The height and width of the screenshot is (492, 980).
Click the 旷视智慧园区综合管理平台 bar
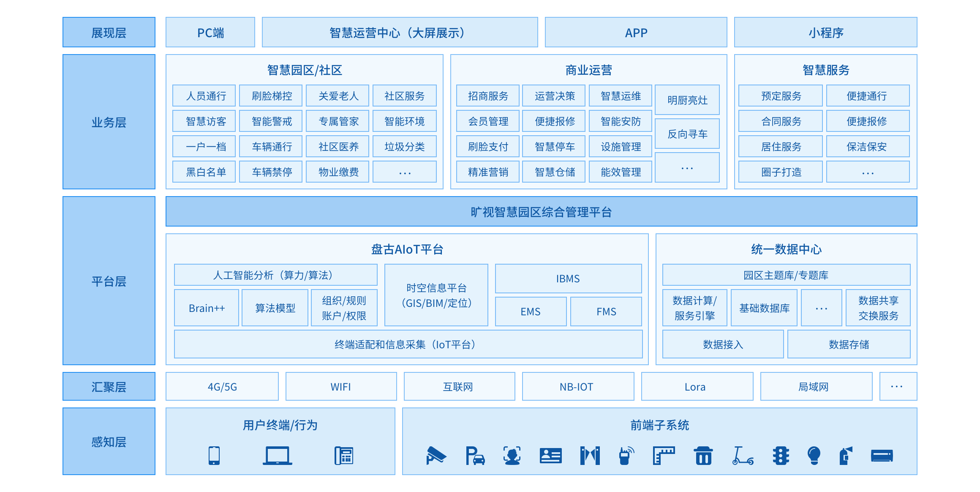[x=541, y=212]
